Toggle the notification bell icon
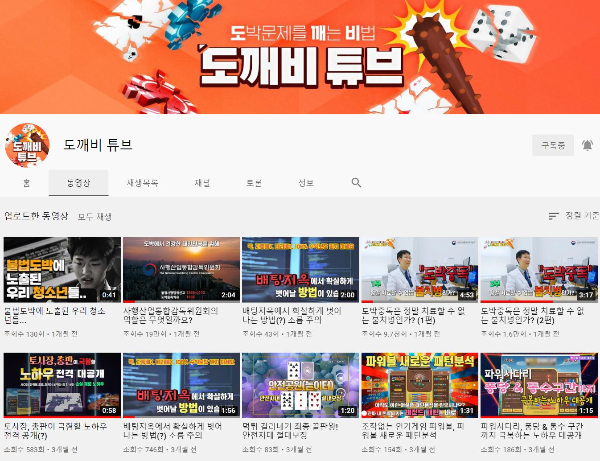This screenshot has width=600, height=461. (x=587, y=145)
